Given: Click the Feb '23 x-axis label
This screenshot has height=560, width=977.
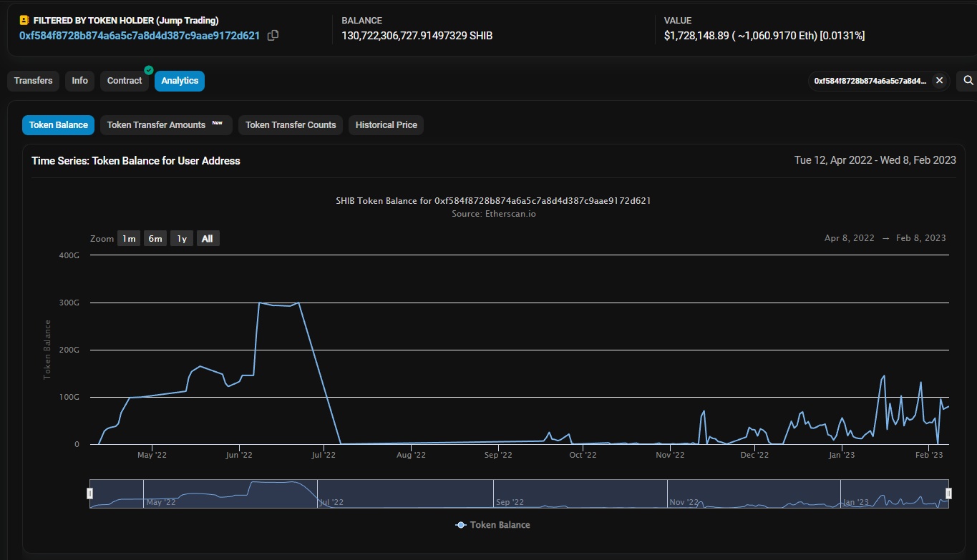Looking at the screenshot, I should 928,455.
